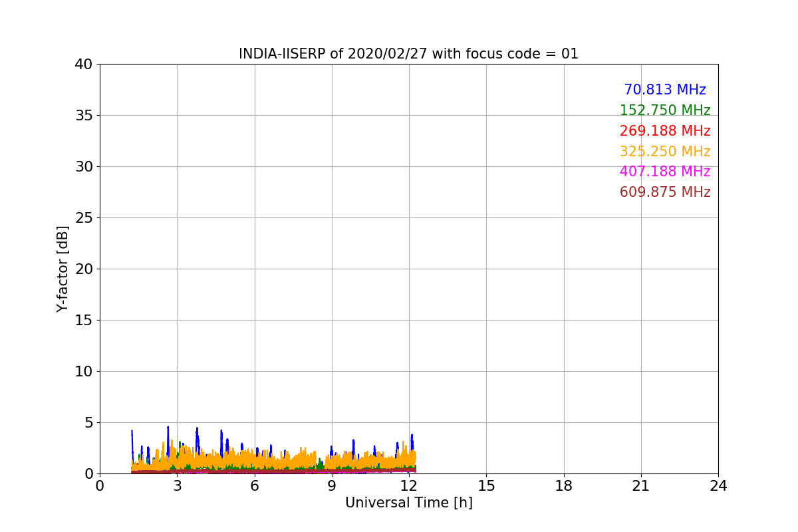This screenshot has width=798, height=532.
Task: Click the x-axis tick label 3
Action: pos(177,486)
